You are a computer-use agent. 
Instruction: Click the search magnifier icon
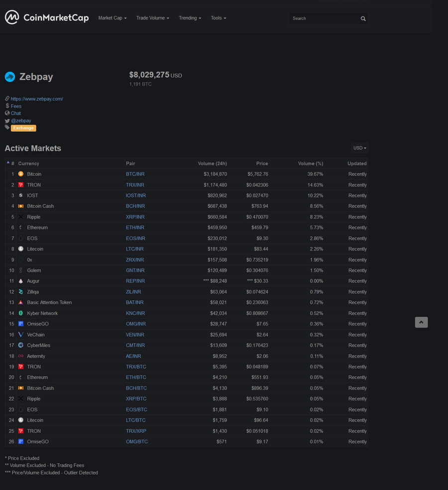click(x=363, y=18)
